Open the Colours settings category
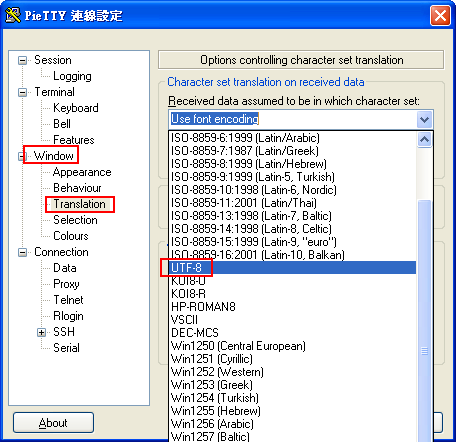The image size is (456, 442). pos(71,236)
